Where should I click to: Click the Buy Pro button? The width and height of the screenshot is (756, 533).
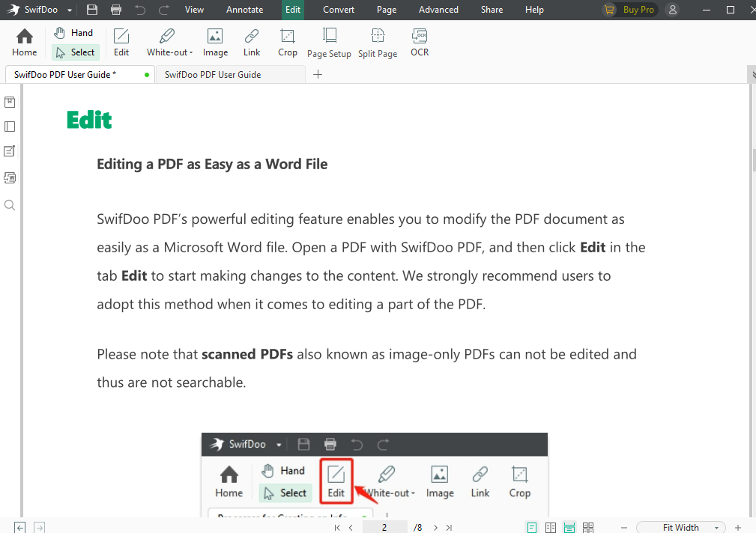point(630,10)
